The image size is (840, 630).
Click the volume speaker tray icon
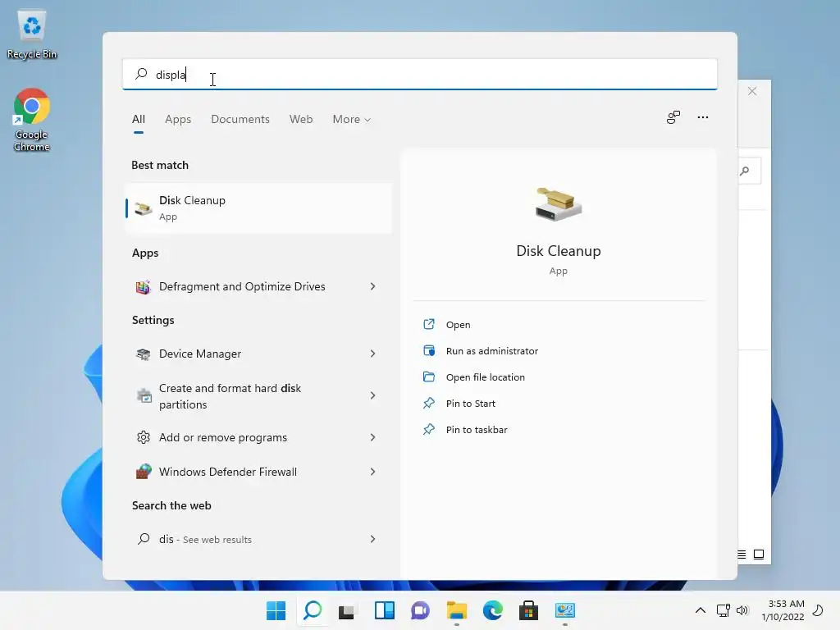pyautogui.click(x=742, y=610)
